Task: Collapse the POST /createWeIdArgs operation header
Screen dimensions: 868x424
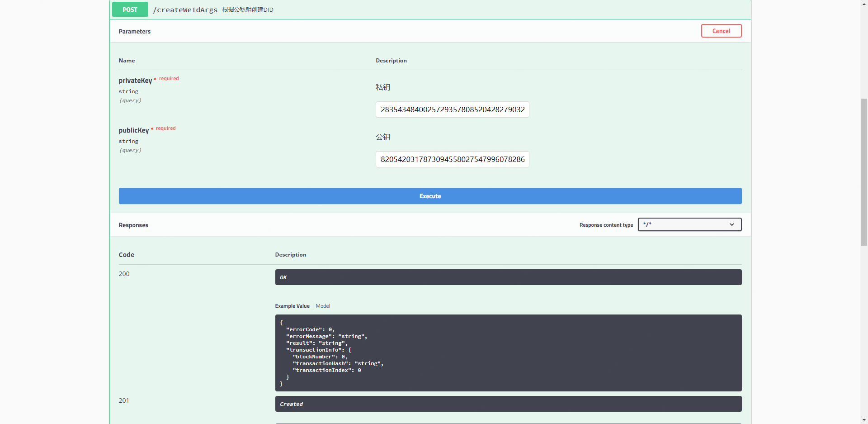Action: (430, 10)
